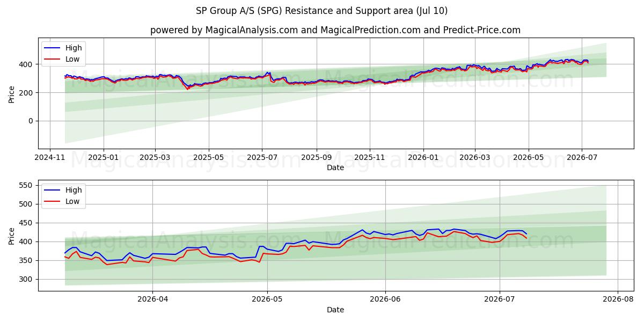This screenshot has width=644, height=322.
Task: Click the '2025-09' tick label
Action: click(316, 158)
